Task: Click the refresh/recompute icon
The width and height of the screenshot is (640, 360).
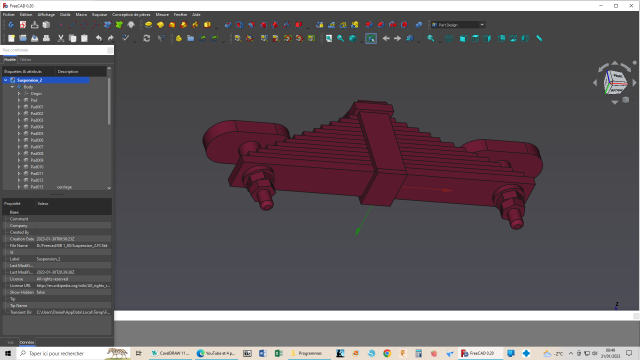Action: click(x=147, y=38)
